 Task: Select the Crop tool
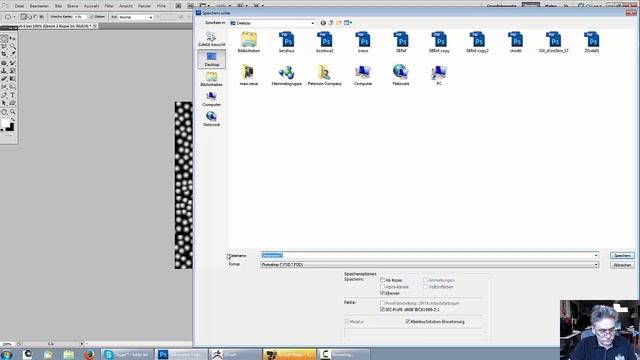pos(4,54)
